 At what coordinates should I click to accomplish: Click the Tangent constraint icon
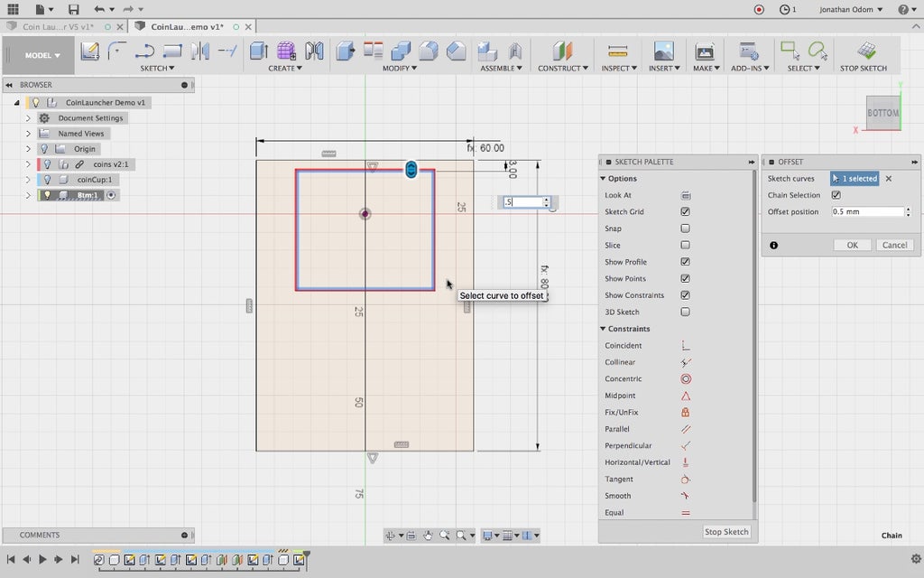coord(685,480)
